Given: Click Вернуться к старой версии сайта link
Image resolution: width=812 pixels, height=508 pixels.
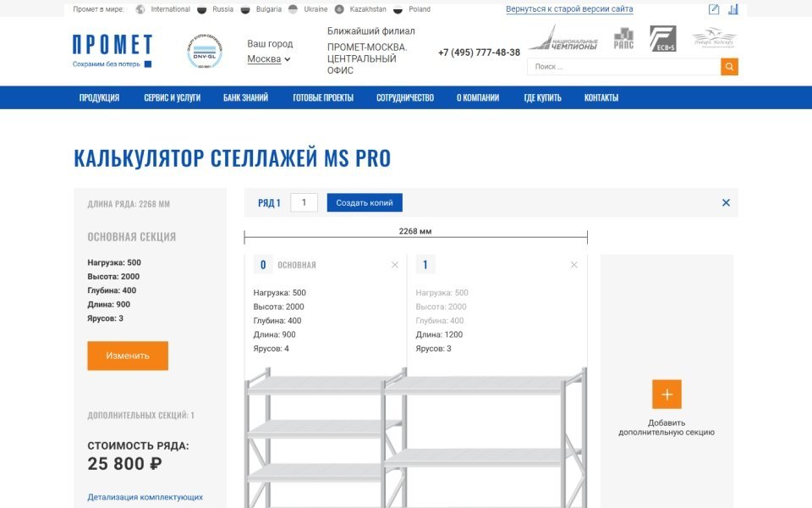Looking at the screenshot, I should pyautogui.click(x=569, y=9).
